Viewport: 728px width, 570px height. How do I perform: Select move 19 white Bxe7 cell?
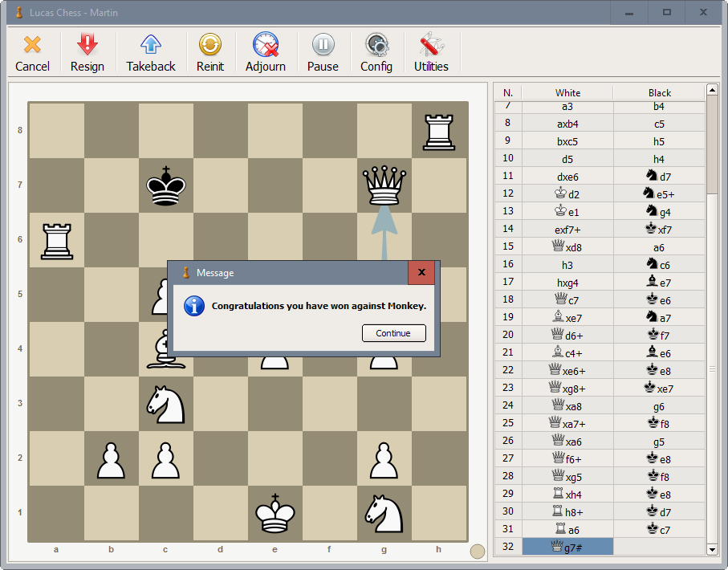click(x=567, y=318)
